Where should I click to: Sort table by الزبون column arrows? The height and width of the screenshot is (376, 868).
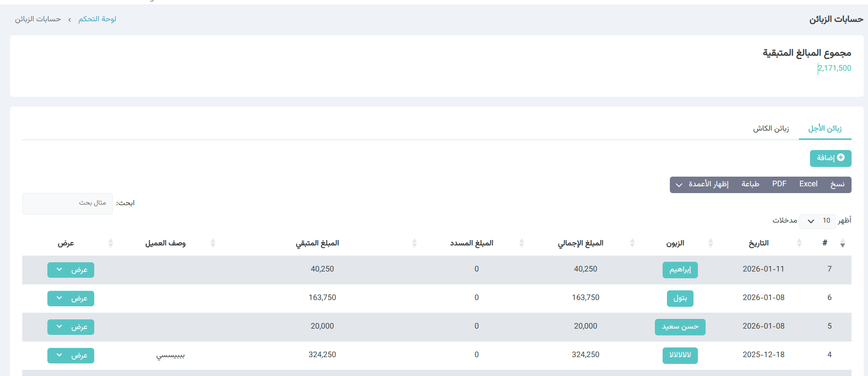(710, 243)
